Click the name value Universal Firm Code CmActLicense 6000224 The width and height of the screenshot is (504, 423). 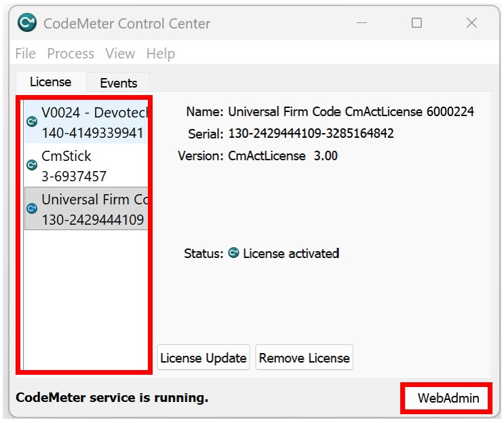(351, 111)
